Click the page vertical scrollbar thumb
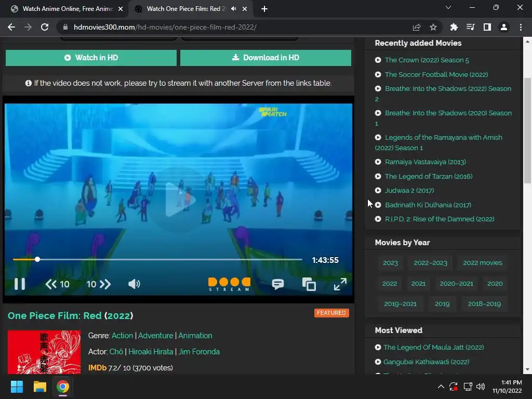This screenshot has height=399, width=532. tap(527, 130)
